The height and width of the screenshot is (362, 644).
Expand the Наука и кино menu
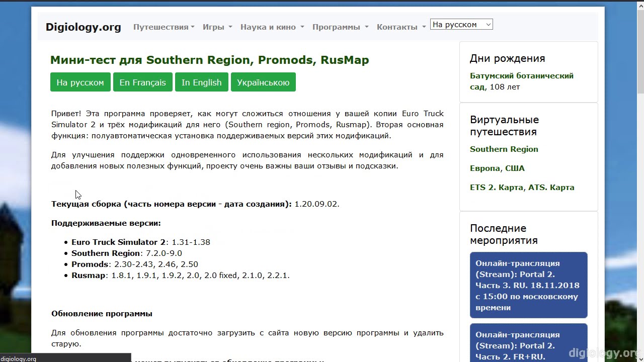point(272,27)
